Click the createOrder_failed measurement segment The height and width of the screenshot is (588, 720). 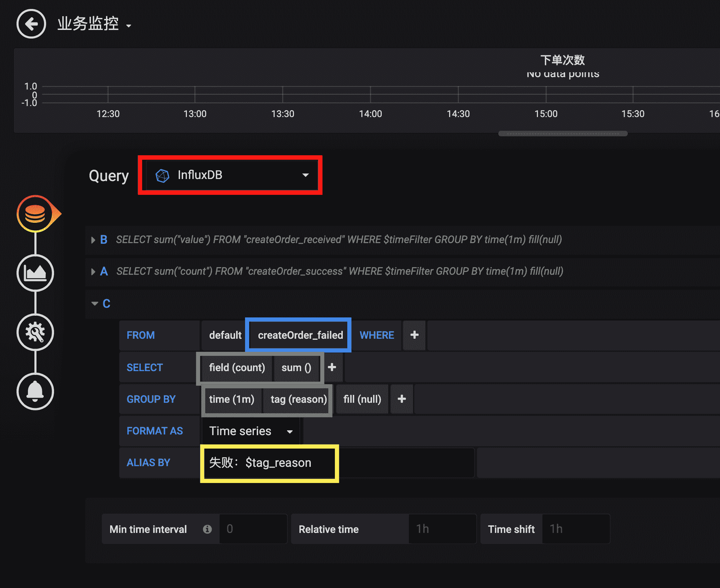pos(300,335)
